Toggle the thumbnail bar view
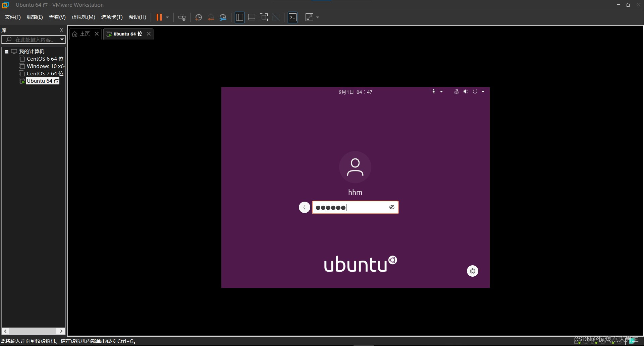Viewport: 644px width, 346px height. (252, 17)
